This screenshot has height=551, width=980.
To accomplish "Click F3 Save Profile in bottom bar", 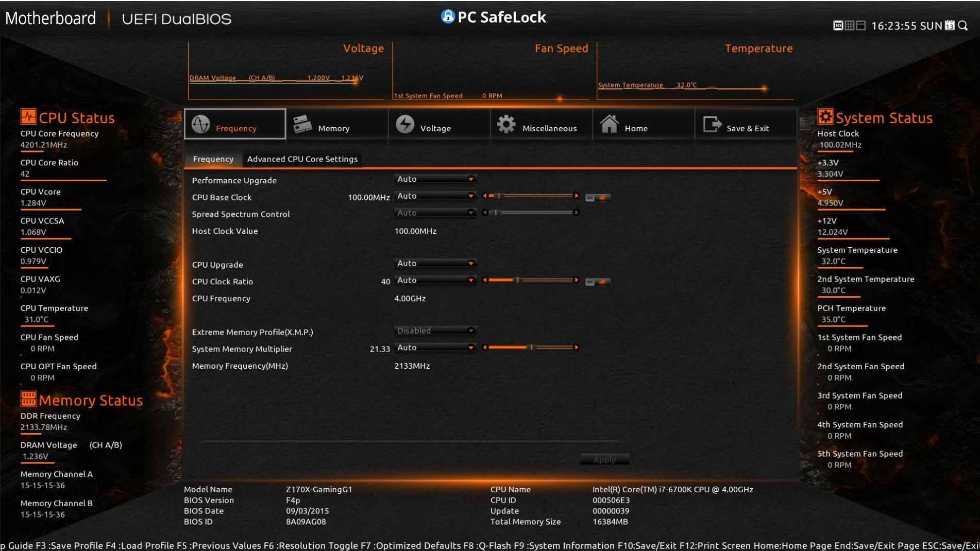I will (x=69, y=545).
